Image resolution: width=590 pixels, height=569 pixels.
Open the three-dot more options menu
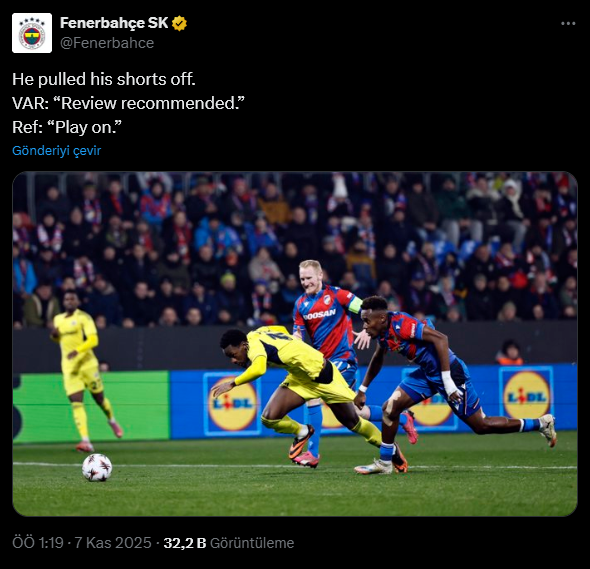click(x=568, y=23)
